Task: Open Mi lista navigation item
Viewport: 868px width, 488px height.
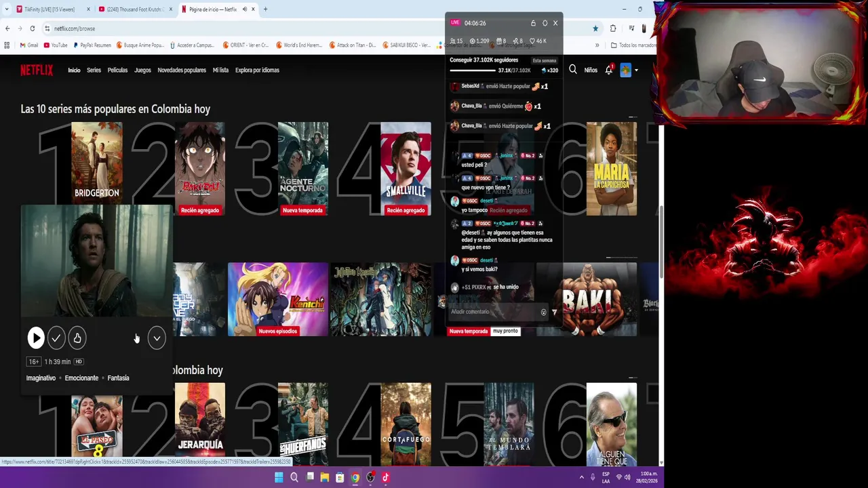Action: (x=220, y=70)
